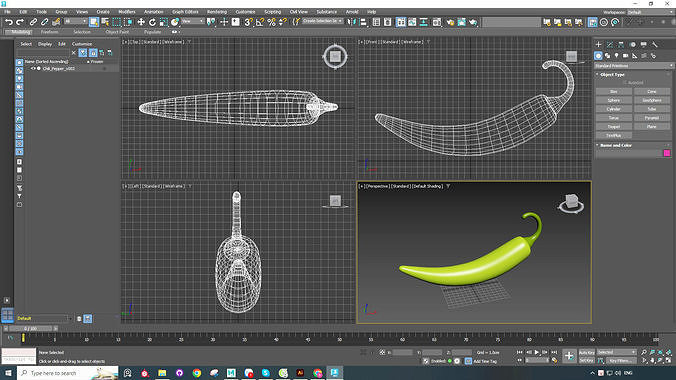Switch to the Freeform ribbon tab

[x=49, y=32]
